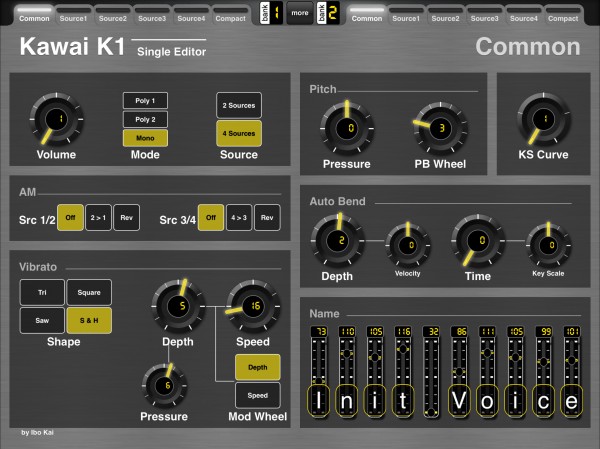Click the Auto Bend Key Scale knob
The image size is (600, 449).
coord(548,245)
